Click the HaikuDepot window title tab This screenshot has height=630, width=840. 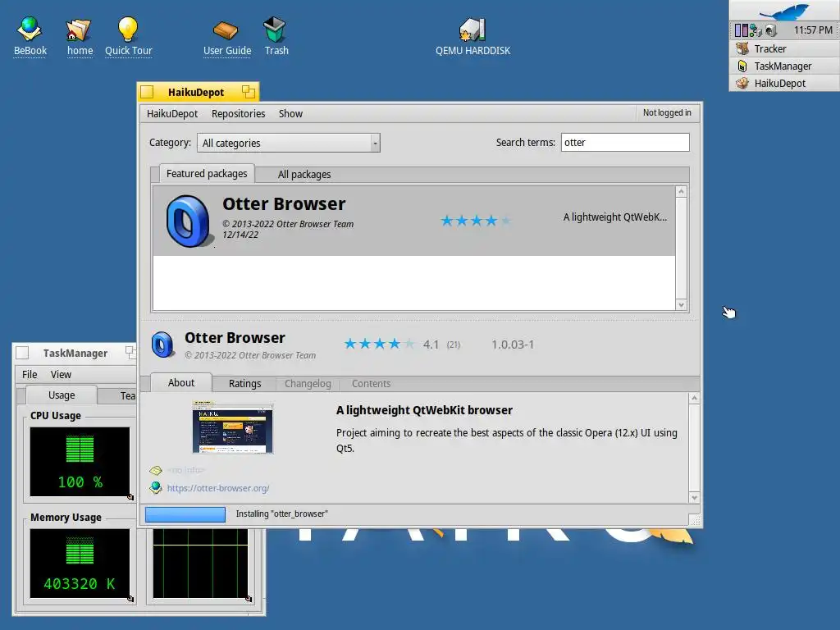(x=198, y=92)
